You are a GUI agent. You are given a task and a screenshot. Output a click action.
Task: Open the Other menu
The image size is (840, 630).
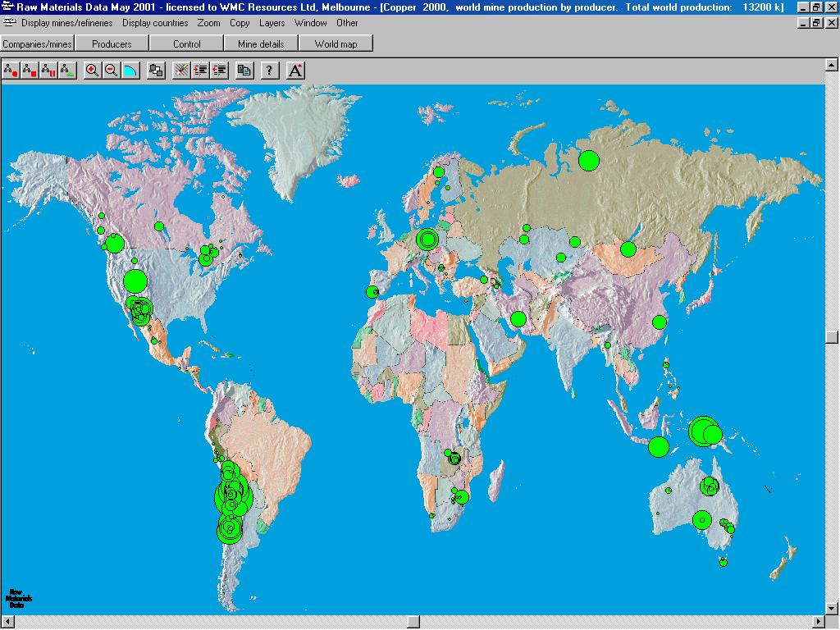pyautogui.click(x=347, y=23)
